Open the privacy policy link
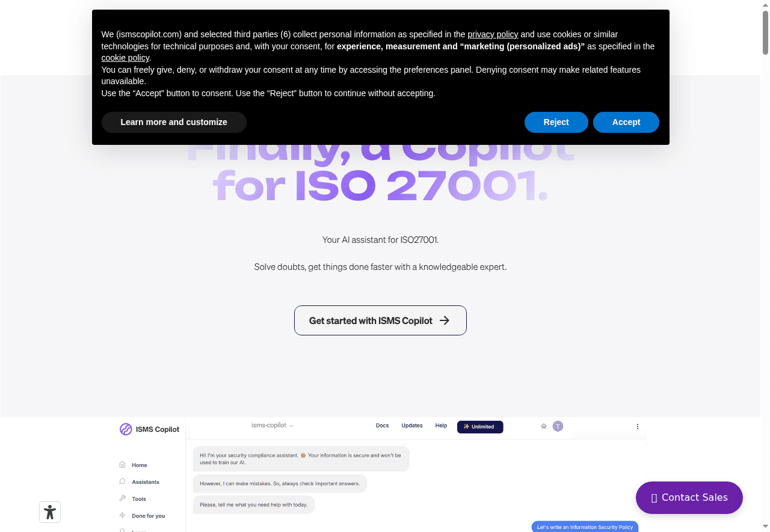The height and width of the screenshot is (532, 770). 493,34
